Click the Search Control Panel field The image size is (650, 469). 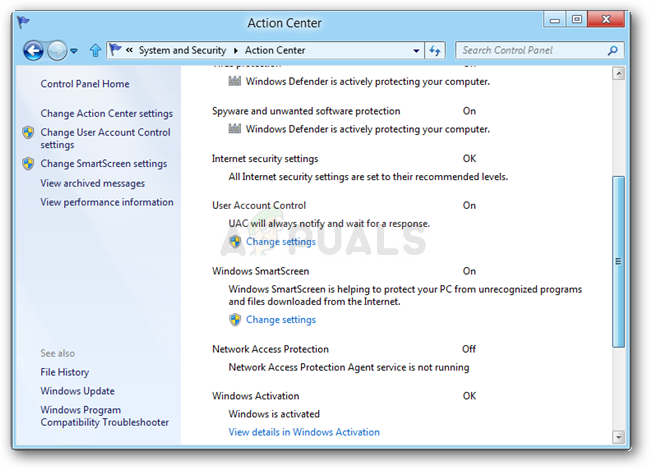point(539,50)
